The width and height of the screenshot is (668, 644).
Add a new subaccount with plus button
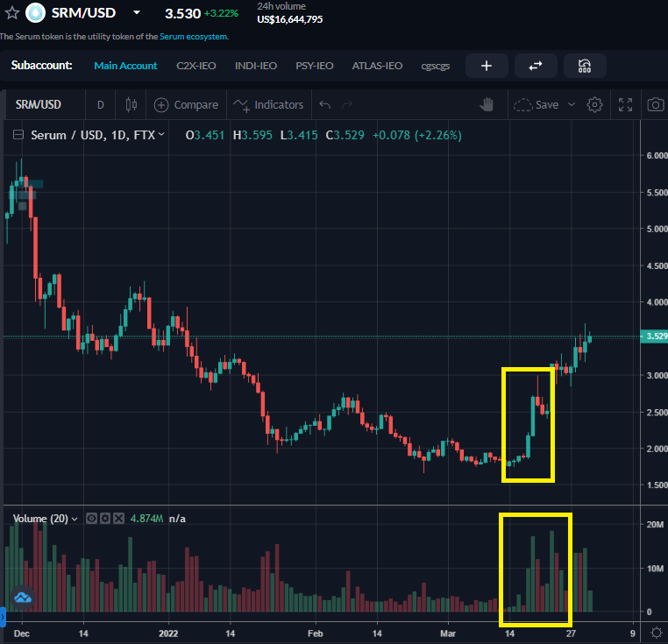tap(487, 66)
